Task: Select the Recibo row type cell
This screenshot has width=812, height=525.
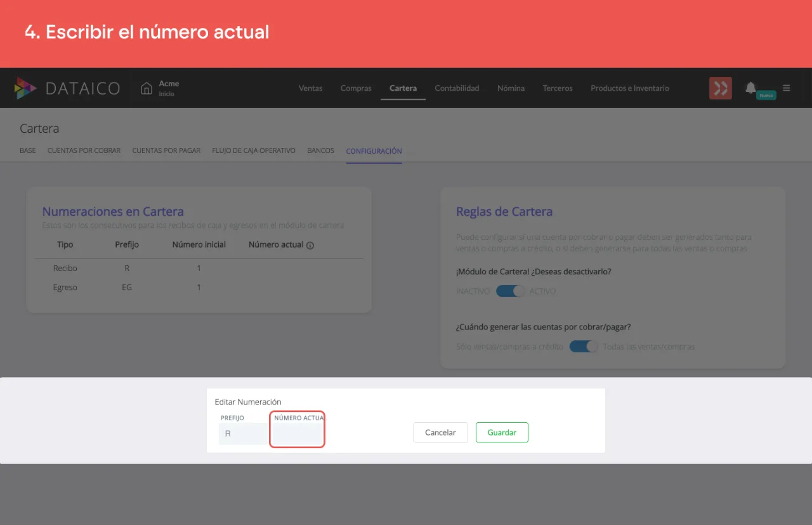Action: coord(65,269)
